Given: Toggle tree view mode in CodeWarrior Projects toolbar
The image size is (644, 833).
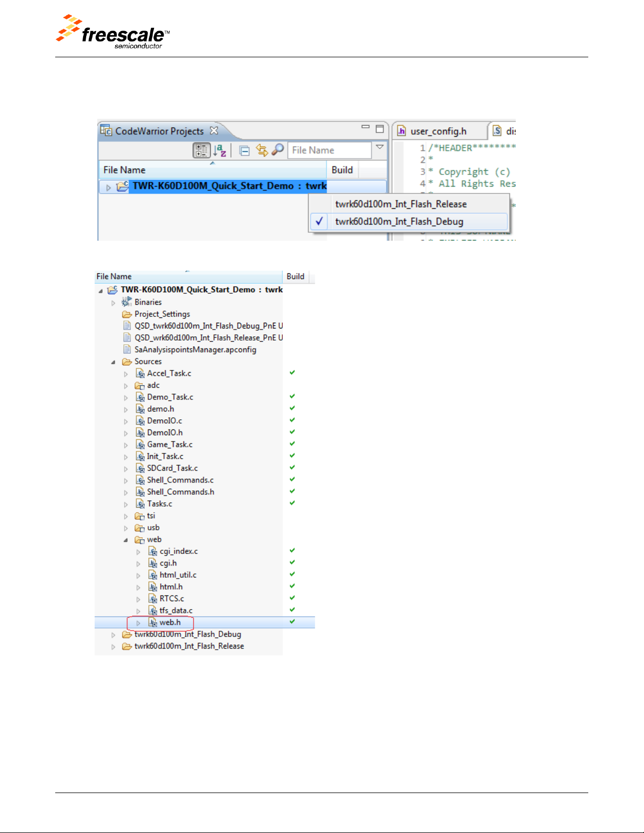Looking at the screenshot, I should 201,151.
